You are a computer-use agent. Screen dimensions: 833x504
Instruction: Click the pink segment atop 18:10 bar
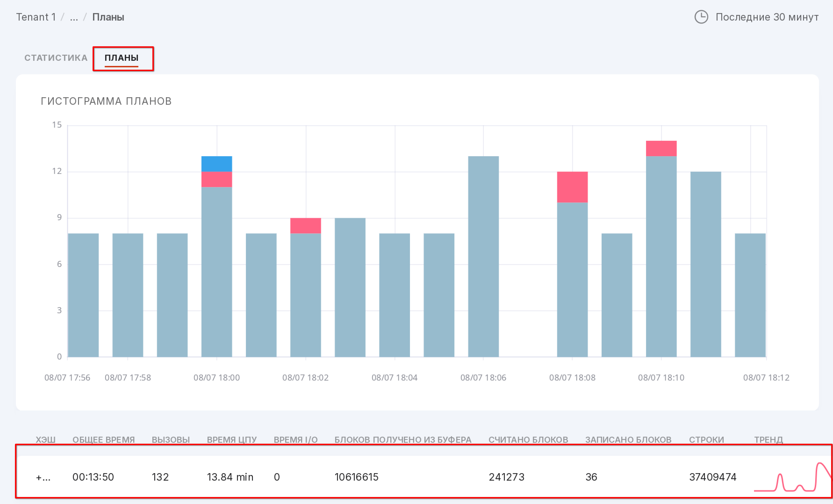click(x=661, y=148)
